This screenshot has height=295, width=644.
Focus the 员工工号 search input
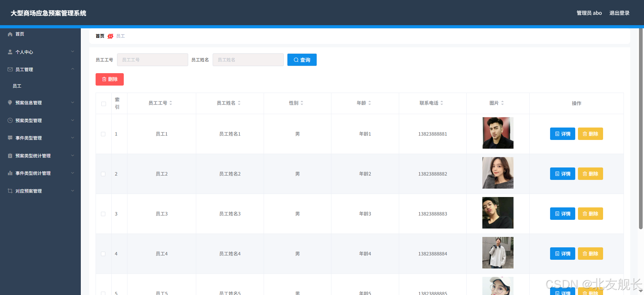click(153, 60)
